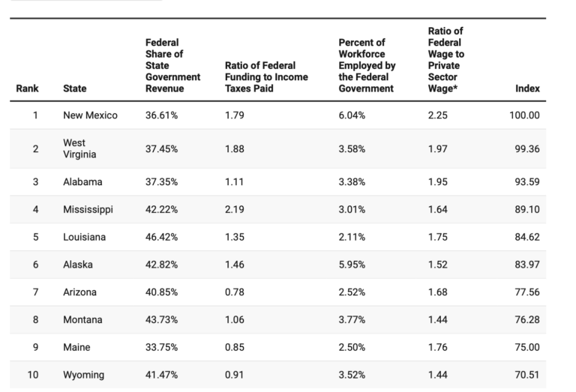Click the State column header

click(x=74, y=88)
